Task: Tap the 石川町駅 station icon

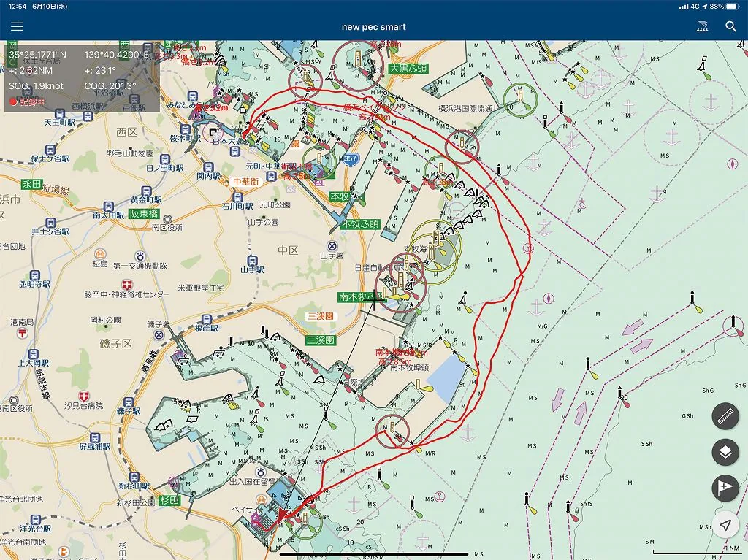Action: point(237,197)
